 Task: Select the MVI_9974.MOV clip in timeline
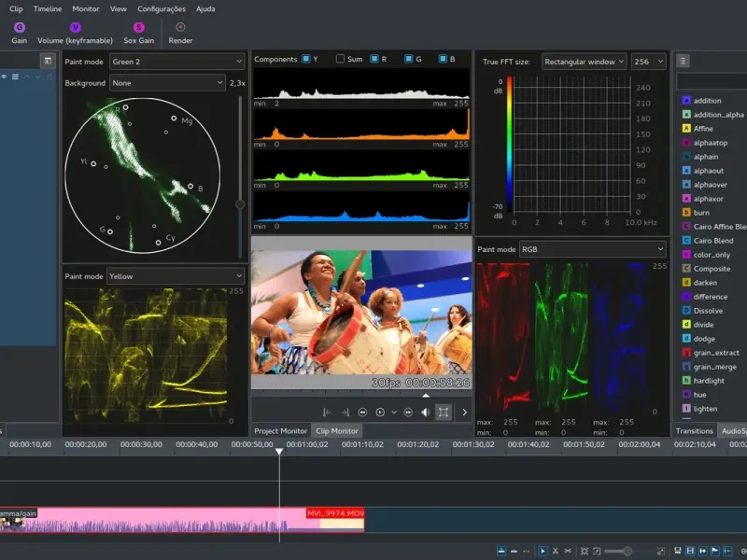pos(334,520)
